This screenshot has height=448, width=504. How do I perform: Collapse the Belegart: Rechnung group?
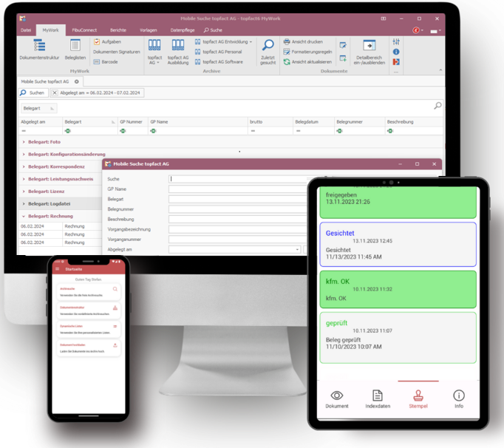(x=23, y=216)
